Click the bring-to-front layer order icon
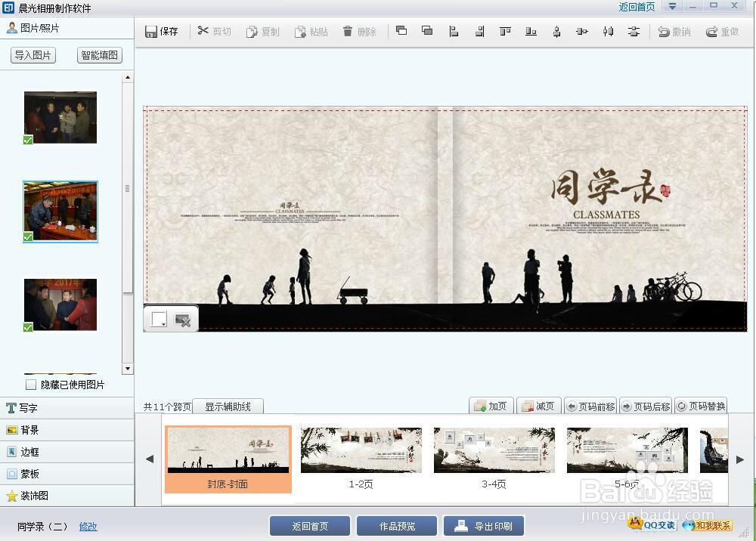The height and width of the screenshot is (541, 756). tap(401, 31)
